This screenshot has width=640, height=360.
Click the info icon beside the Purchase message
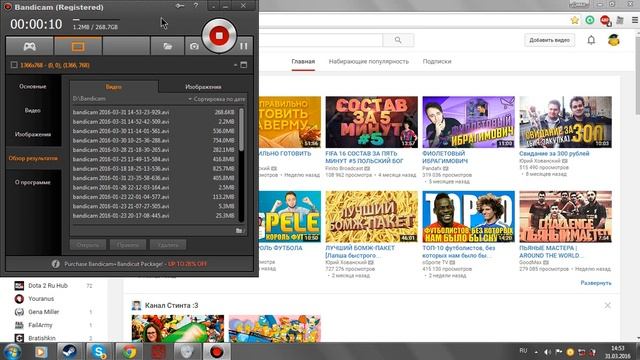[56, 264]
